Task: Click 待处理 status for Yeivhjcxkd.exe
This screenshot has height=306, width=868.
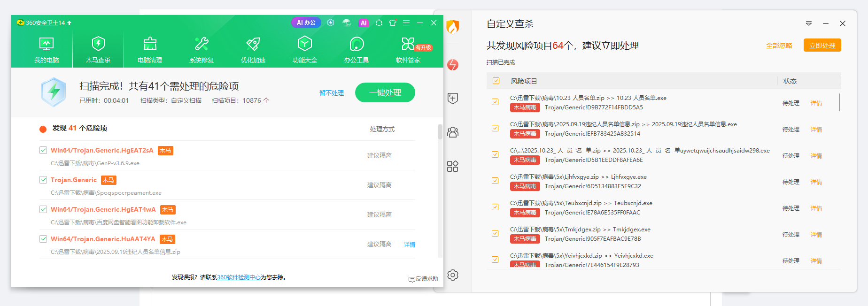Action: pyautogui.click(x=791, y=261)
